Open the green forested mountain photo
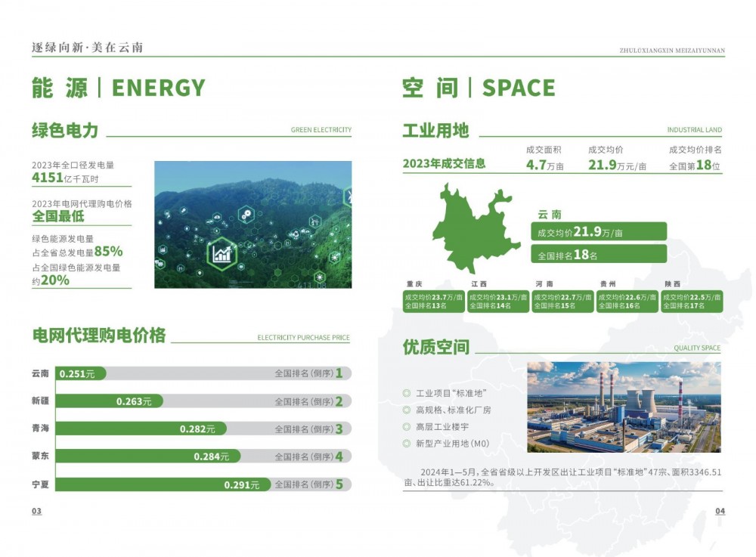756x557 pixels. click(x=253, y=224)
